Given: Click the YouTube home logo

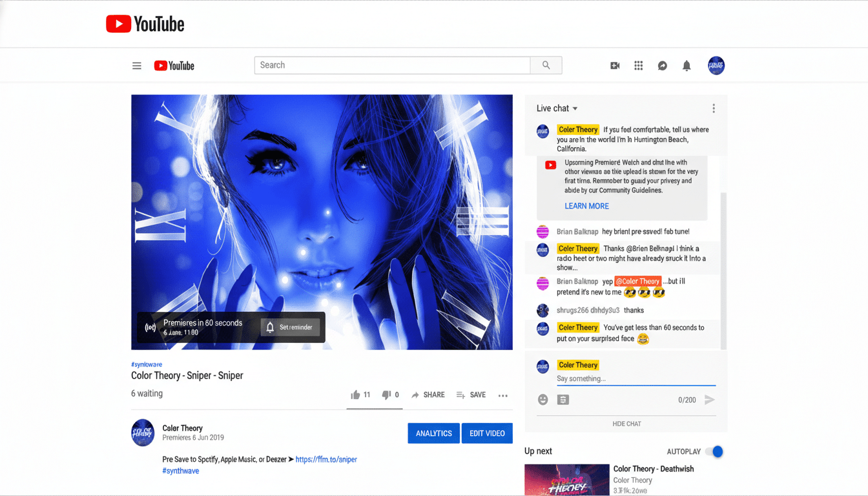Looking at the screenshot, I should (173, 65).
